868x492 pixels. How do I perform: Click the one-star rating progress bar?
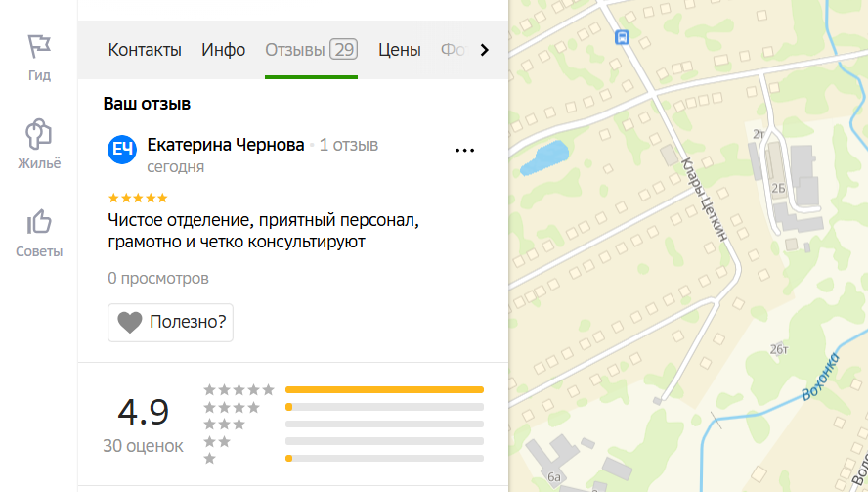tap(384, 458)
